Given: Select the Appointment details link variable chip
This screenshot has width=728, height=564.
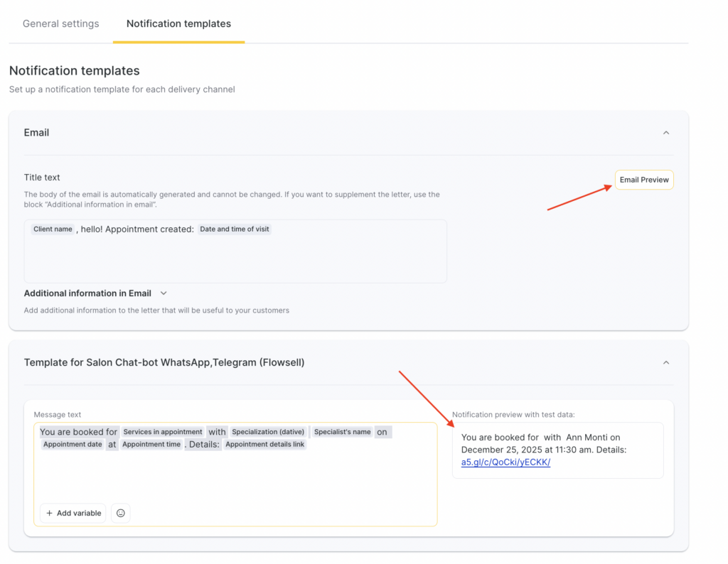Looking at the screenshot, I should tap(265, 445).
